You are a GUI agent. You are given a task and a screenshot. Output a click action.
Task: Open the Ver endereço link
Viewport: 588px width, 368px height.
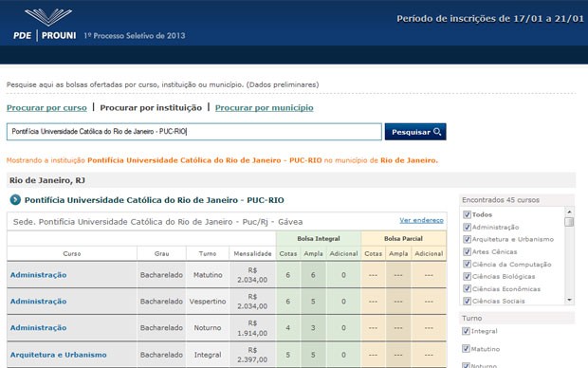point(421,220)
